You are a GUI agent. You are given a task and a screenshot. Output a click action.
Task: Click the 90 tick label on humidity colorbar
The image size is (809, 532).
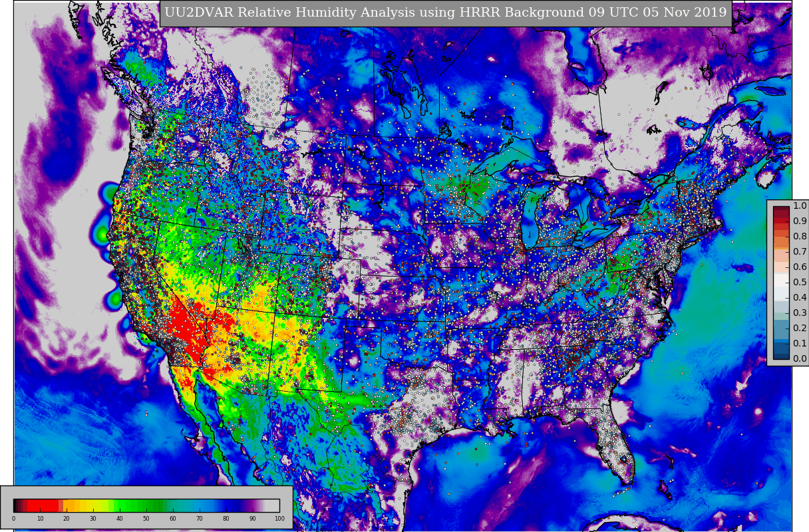(x=253, y=519)
